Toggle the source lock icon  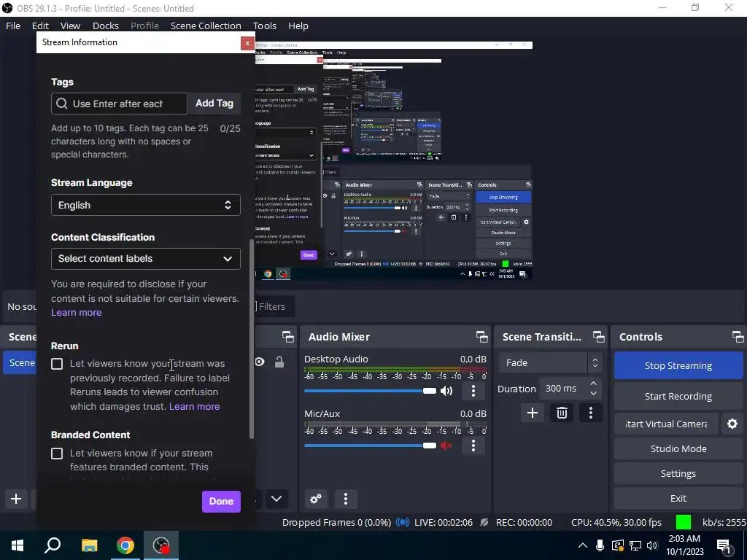[x=279, y=362]
